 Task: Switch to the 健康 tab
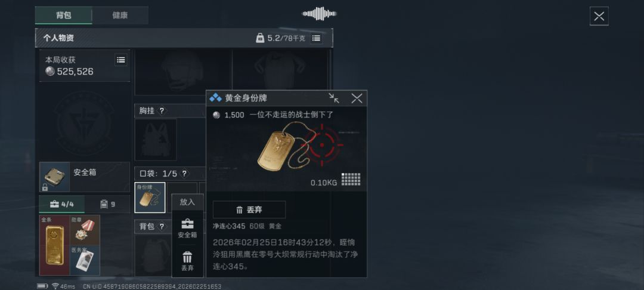tap(120, 16)
